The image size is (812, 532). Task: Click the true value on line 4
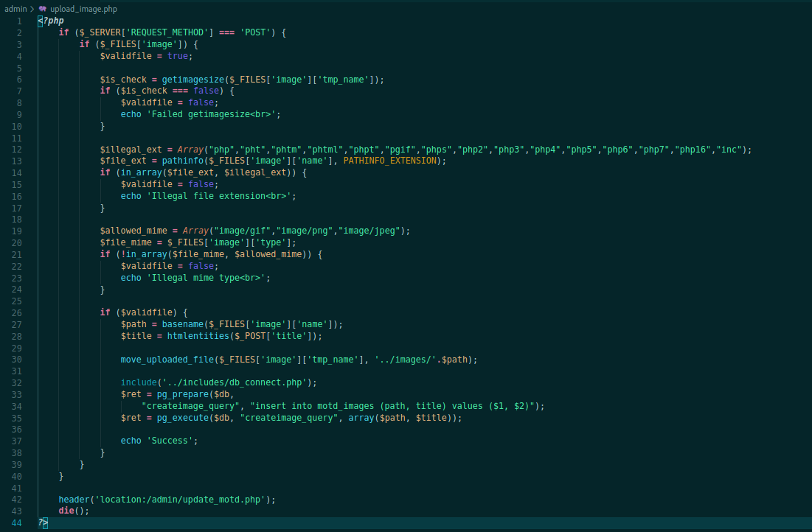click(x=178, y=56)
